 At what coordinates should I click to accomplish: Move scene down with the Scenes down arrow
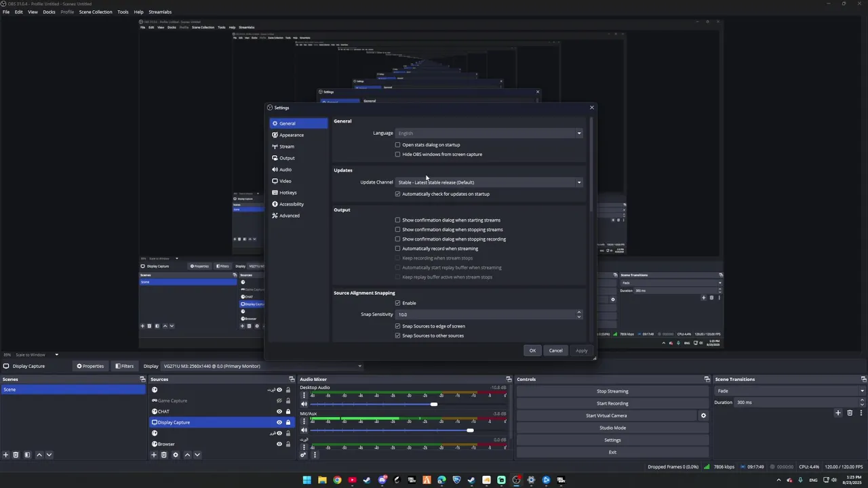49,455
